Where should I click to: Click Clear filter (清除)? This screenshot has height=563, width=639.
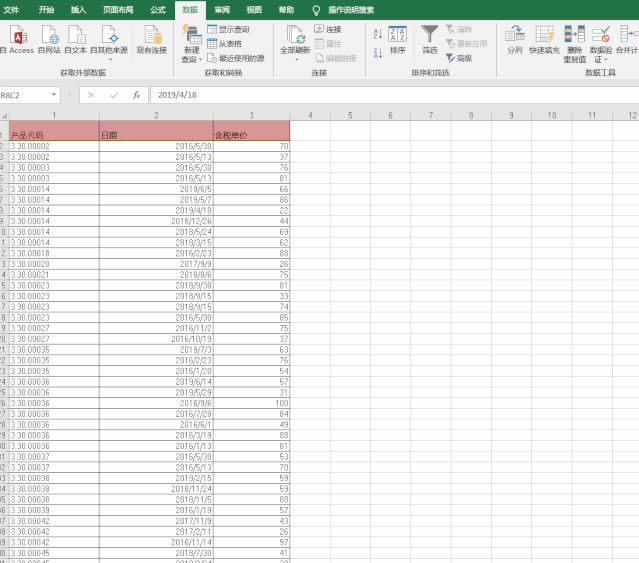click(x=458, y=29)
